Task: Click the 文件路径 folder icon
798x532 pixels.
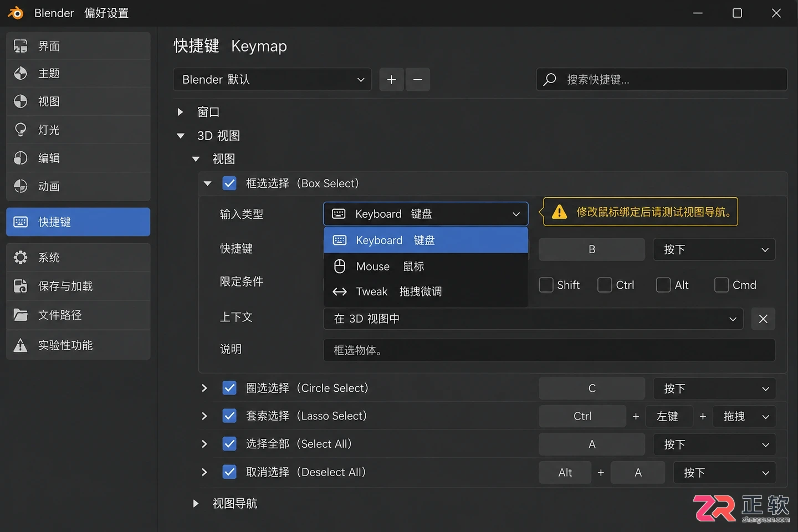Action: click(21, 315)
